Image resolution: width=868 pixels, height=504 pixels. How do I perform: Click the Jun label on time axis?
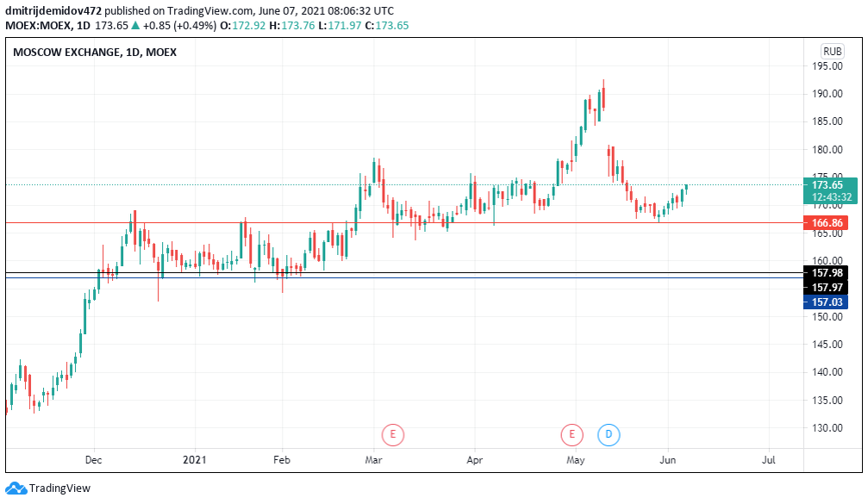[x=668, y=460]
